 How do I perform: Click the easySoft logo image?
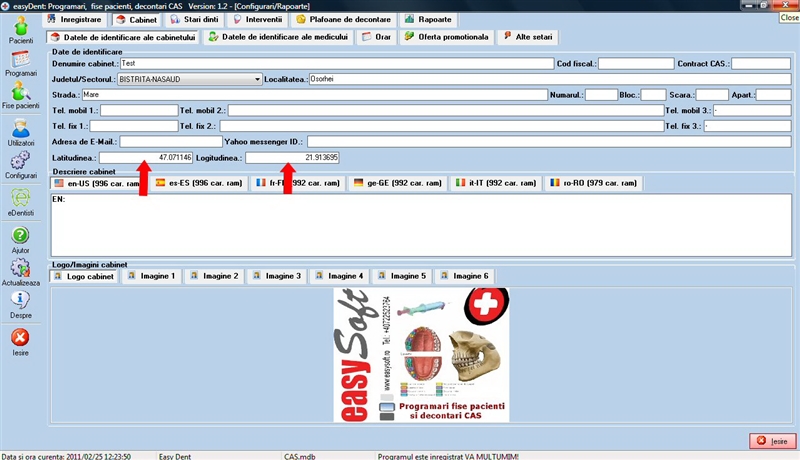[420, 355]
